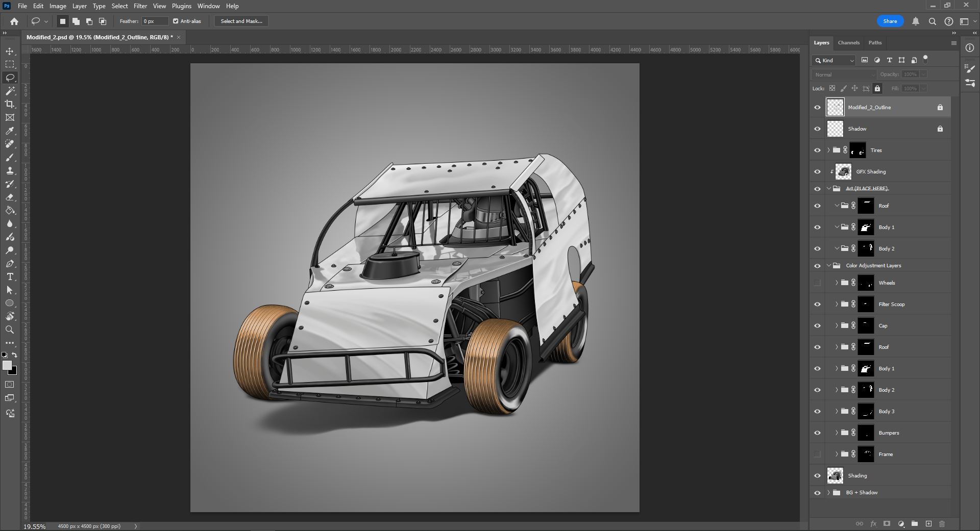Select the Zoom tool
The height and width of the screenshot is (531, 980).
click(x=10, y=330)
